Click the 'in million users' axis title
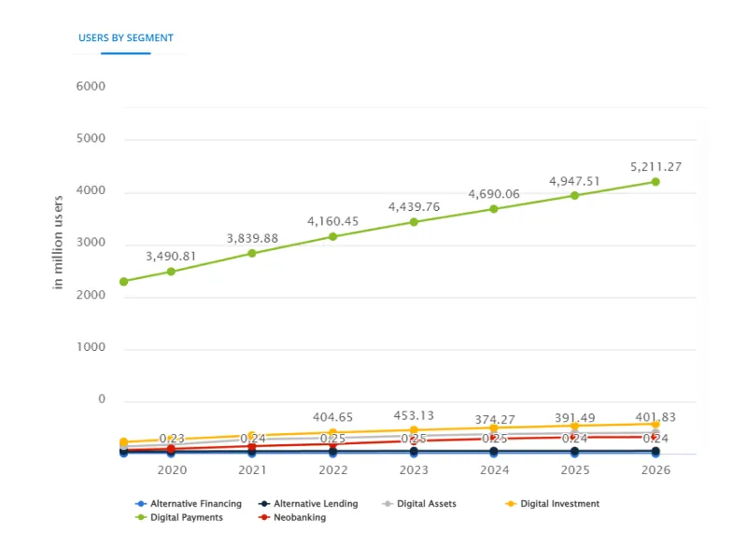Image resolution: width=747 pixels, height=560 pixels. 58,242
